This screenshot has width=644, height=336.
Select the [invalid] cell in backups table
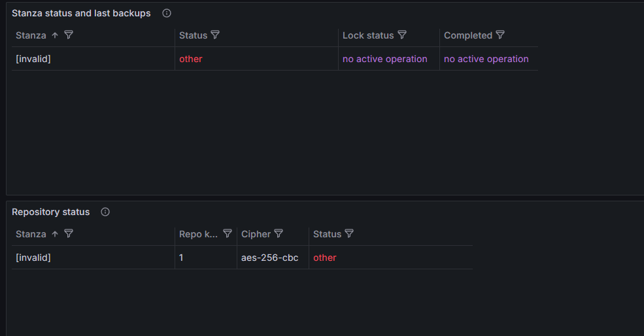coord(33,59)
